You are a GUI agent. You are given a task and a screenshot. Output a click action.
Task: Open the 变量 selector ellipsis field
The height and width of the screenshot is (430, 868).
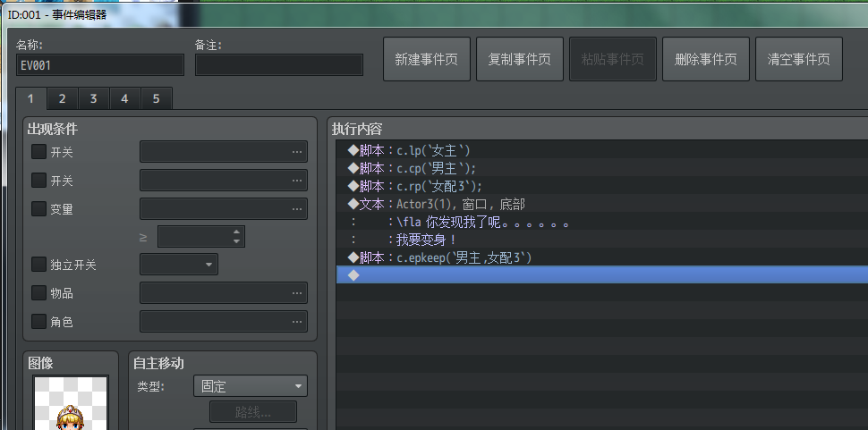click(224, 209)
